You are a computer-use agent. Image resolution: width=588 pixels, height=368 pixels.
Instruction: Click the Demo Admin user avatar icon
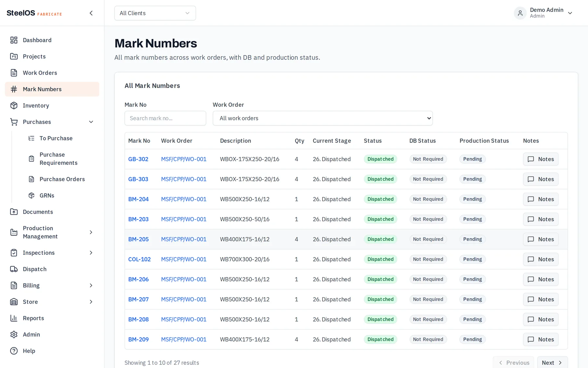tap(520, 13)
